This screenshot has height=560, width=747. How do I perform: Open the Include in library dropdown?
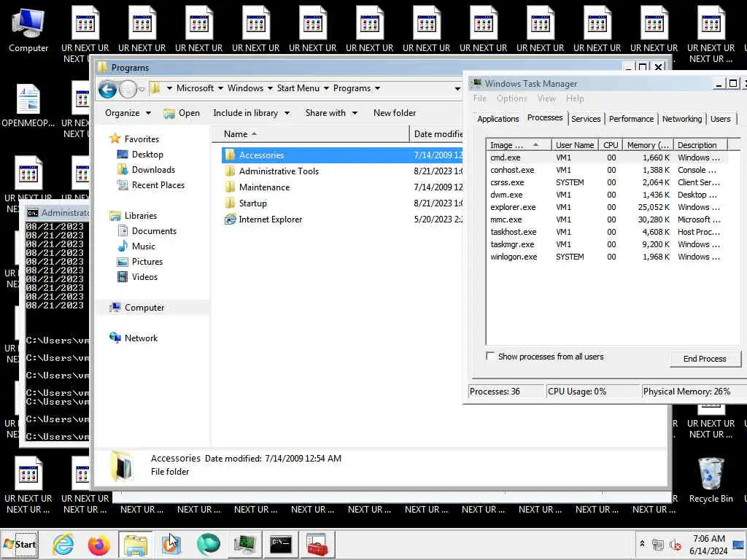[x=251, y=113]
